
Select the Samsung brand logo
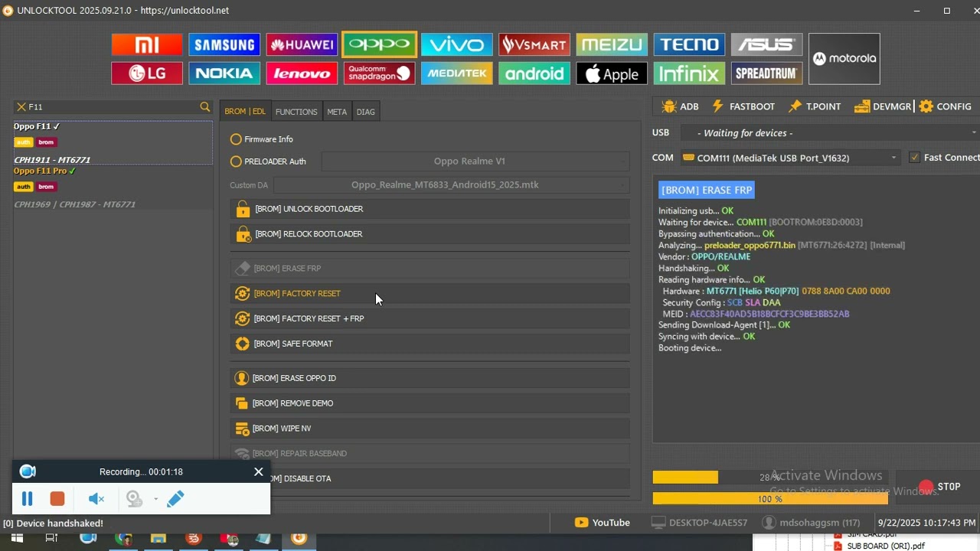(x=224, y=44)
